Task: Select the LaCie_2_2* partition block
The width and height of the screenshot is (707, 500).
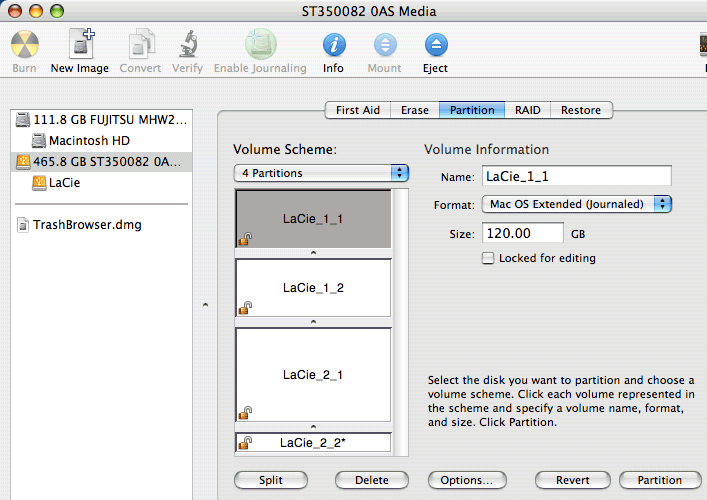Action: click(313, 443)
